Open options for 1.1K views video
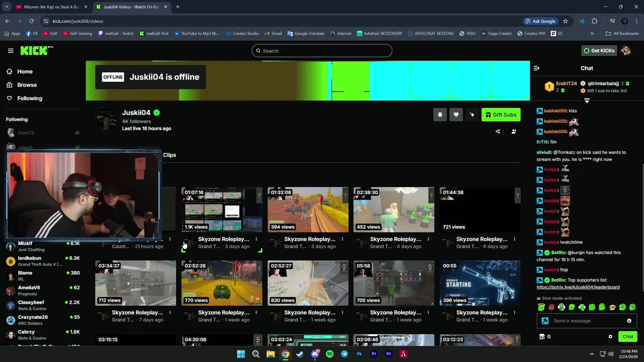The height and width of the screenshot is (362, 644). tap(256, 239)
